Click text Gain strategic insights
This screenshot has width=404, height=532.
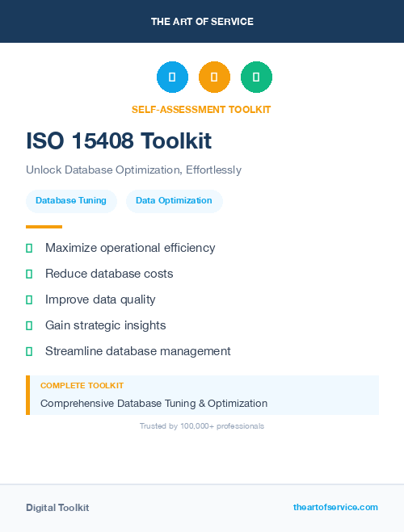pyautogui.click(x=105, y=325)
